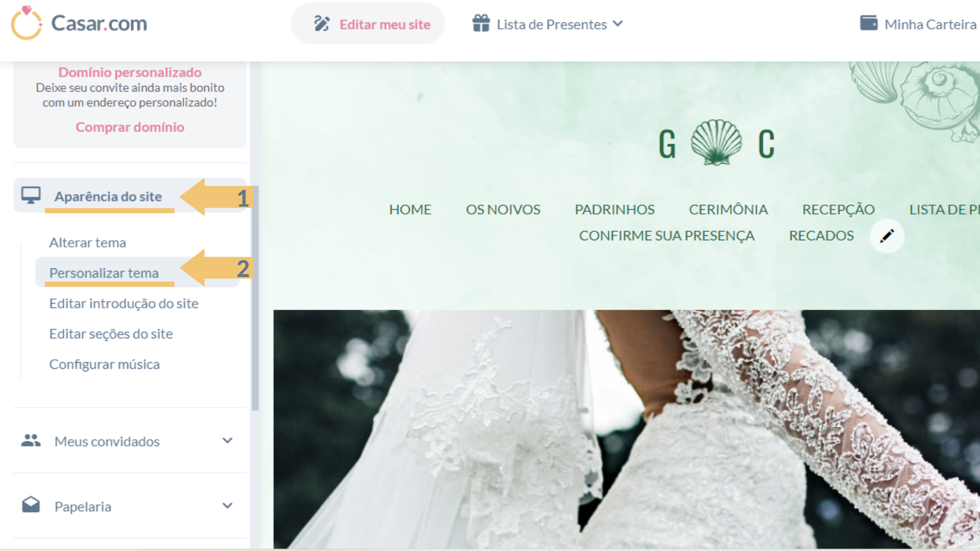The width and height of the screenshot is (980, 551).
Task: Open the CERIMÔNIA site navigation link
Action: [728, 209]
